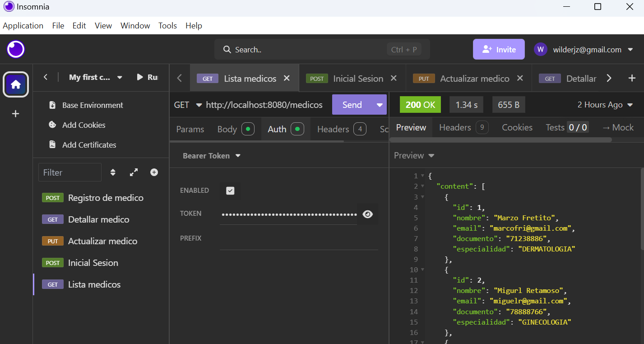Switch to the response Headers tab

click(463, 127)
